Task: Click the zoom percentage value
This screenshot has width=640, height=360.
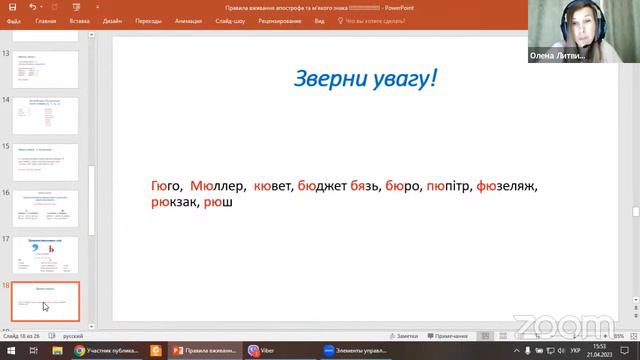Action: pos(619,336)
